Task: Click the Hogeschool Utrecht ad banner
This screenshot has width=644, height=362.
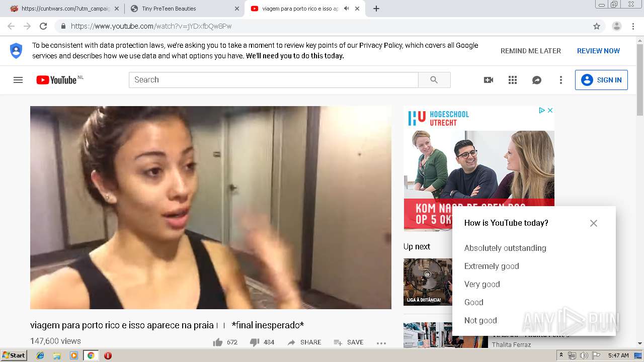Action: 479,168
